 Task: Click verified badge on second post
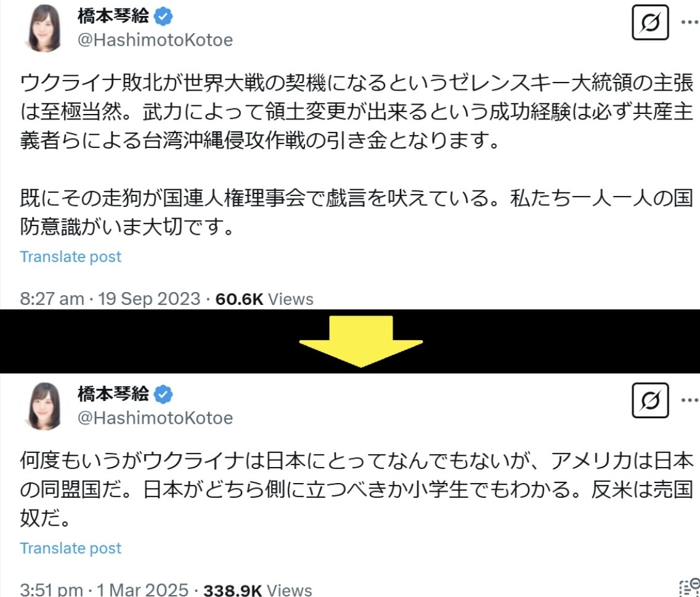point(163,395)
